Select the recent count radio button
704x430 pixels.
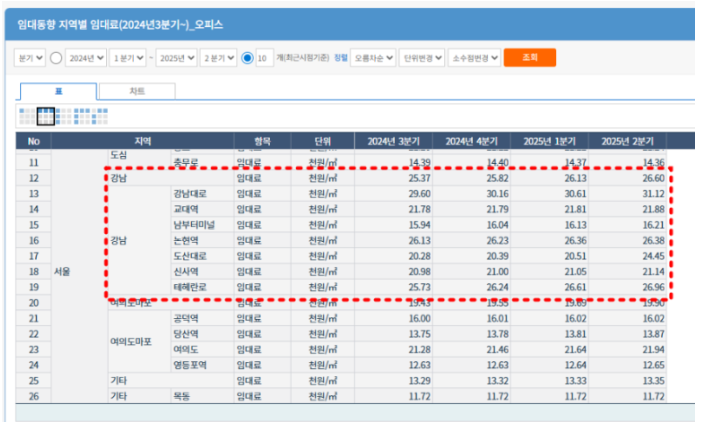(x=247, y=58)
